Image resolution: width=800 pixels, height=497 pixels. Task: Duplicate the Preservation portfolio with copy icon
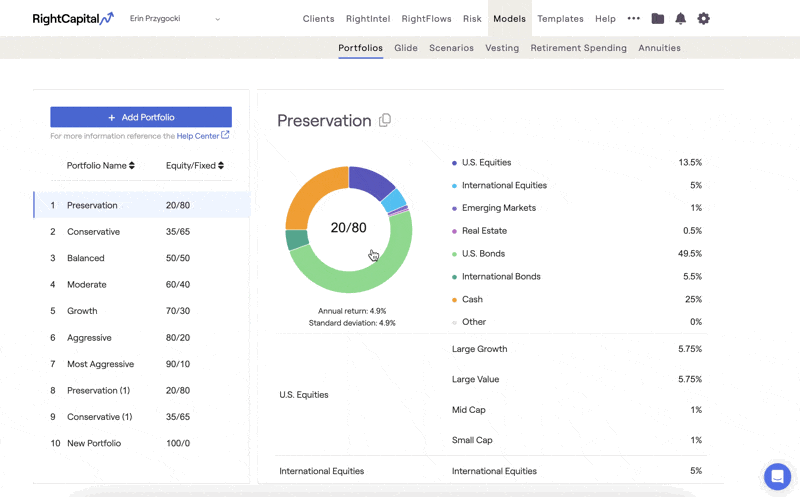(x=385, y=121)
